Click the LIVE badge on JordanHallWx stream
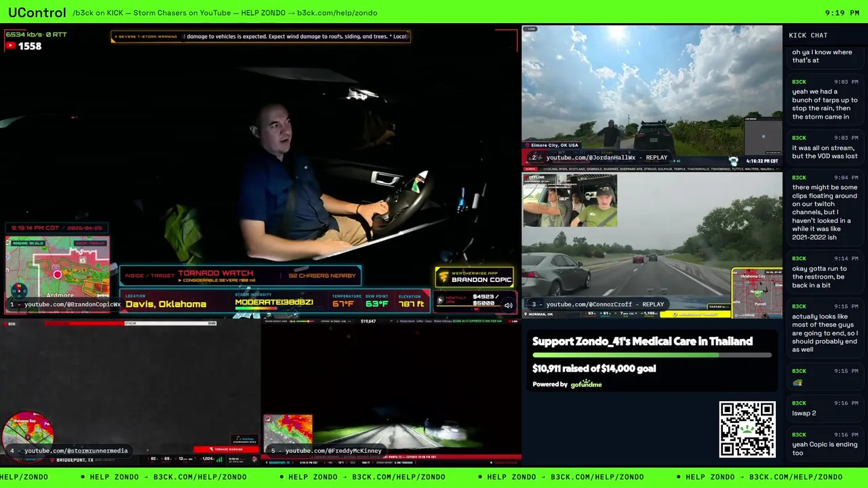 530,29
